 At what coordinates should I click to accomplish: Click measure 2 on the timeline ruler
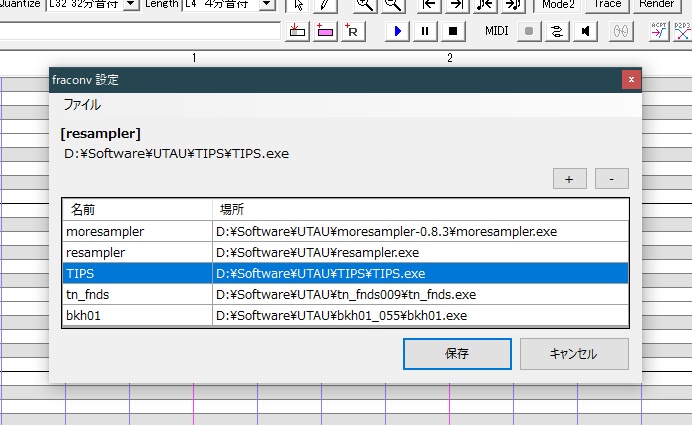pyautogui.click(x=450, y=58)
